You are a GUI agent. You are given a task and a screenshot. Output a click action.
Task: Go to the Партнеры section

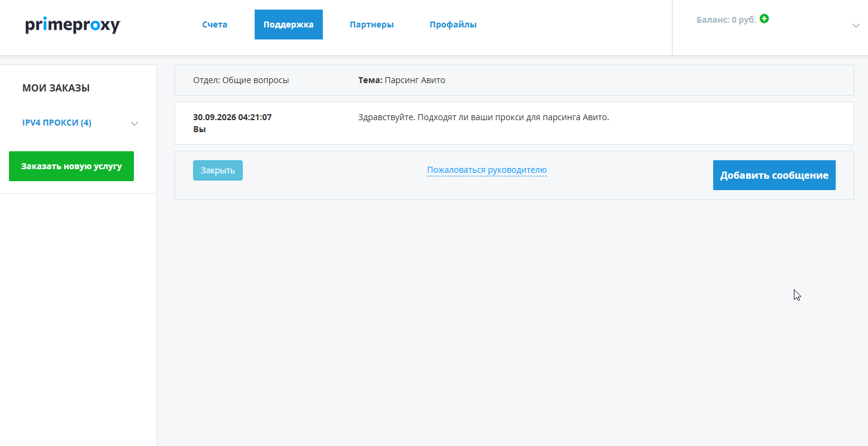click(372, 25)
